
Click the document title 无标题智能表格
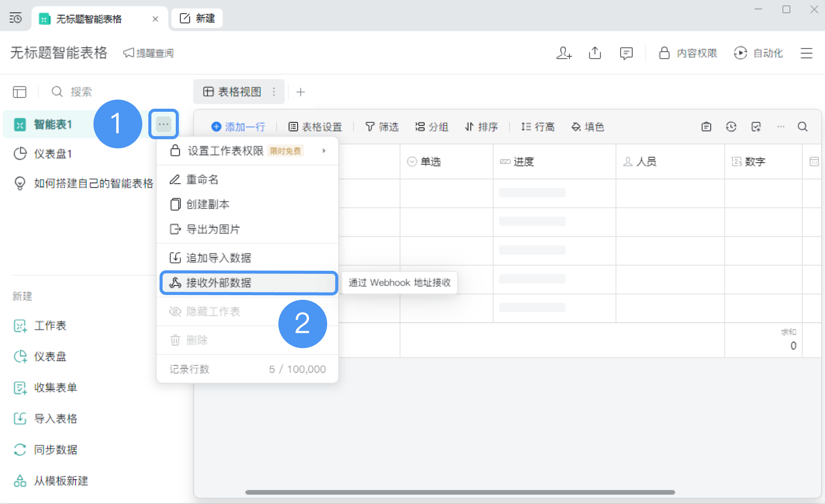coord(59,53)
